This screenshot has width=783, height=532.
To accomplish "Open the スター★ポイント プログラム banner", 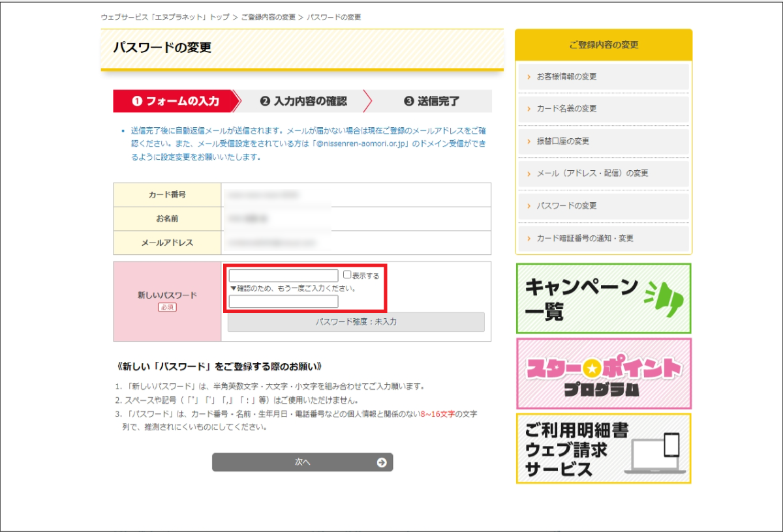I will tap(604, 374).
